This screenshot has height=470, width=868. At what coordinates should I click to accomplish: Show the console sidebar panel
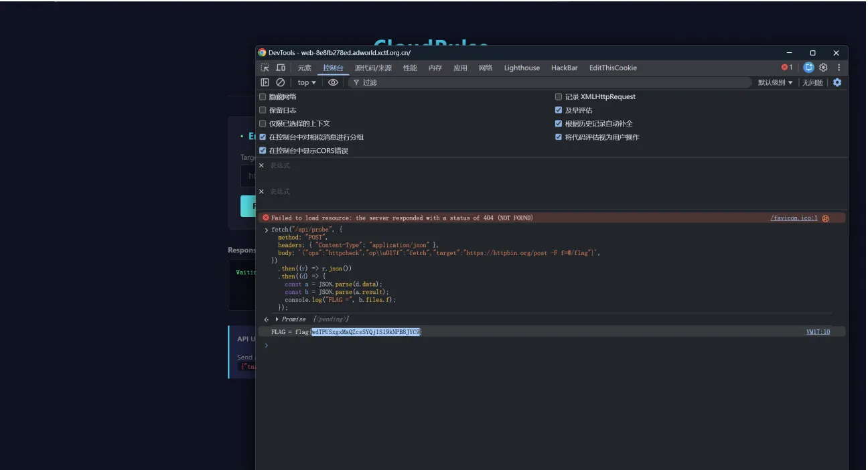[x=265, y=82]
